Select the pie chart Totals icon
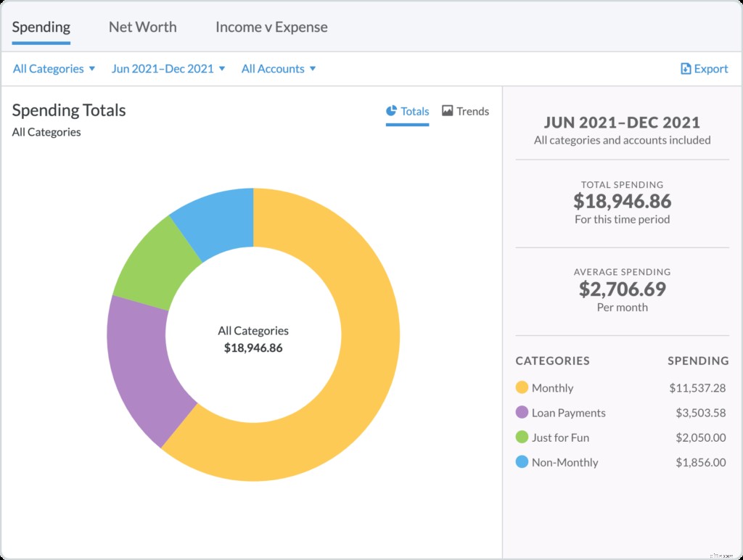This screenshot has width=743, height=560. pyautogui.click(x=393, y=111)
